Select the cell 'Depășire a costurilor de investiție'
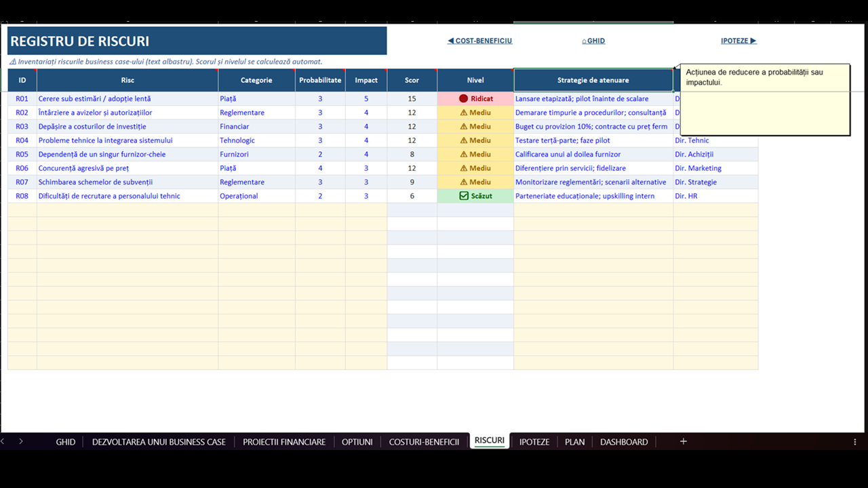The image size is (868, 488). click(127, 127)
